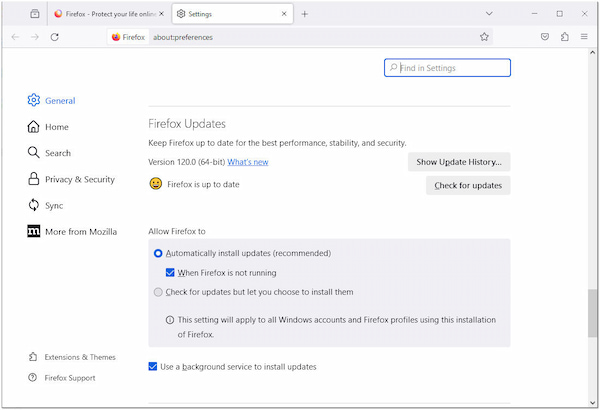Open the Firefox View icon in tab bar
Image resolution: width=600 pixels, height=410 pixels.
[x=35, y=14]
